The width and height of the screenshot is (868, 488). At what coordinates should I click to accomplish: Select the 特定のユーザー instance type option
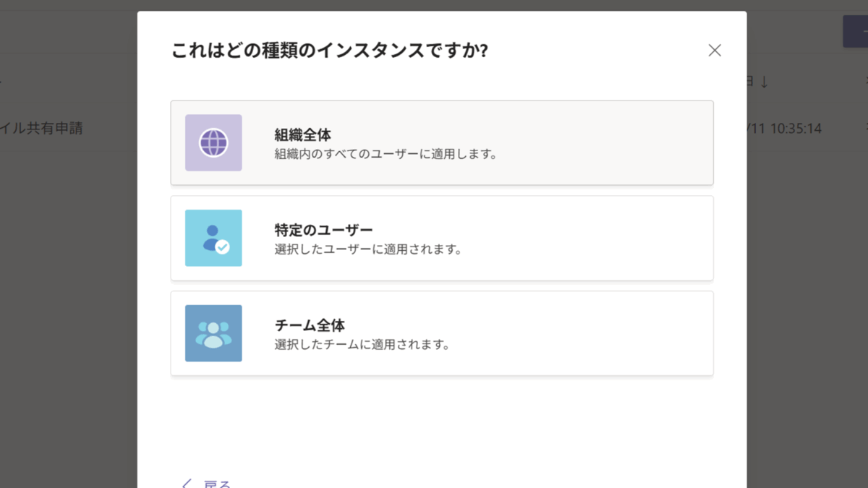click(x=442, y=238)
